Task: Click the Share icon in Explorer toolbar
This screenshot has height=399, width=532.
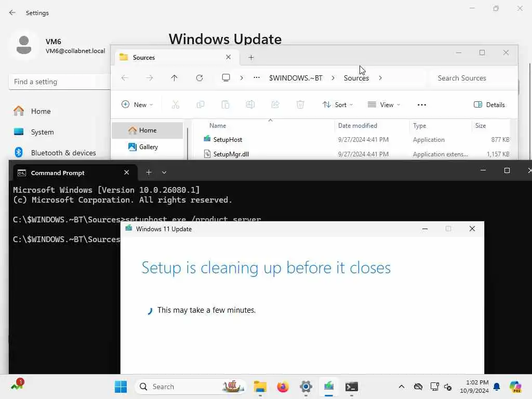Action: point(275,104)
